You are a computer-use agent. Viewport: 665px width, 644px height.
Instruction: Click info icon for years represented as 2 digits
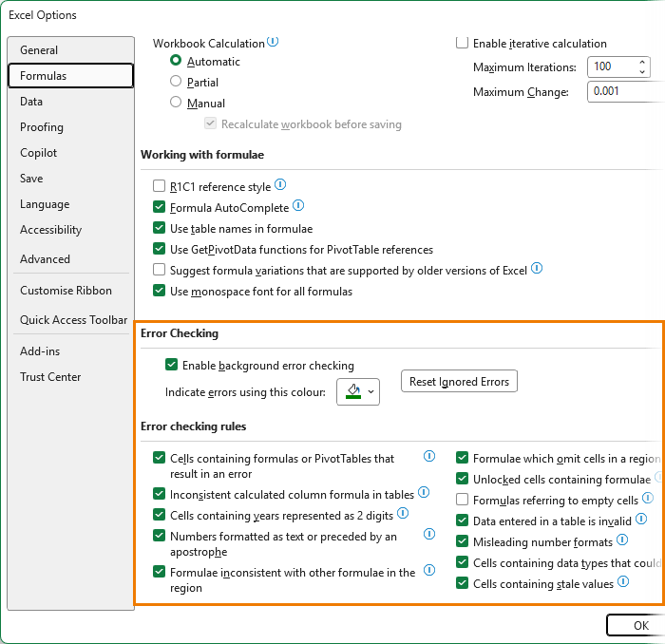pyautogui.click(x=403, y=513)
